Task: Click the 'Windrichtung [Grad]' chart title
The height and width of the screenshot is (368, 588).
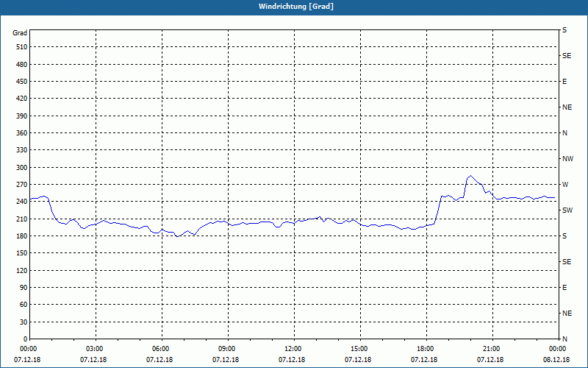Action: [x=296, y=7]
